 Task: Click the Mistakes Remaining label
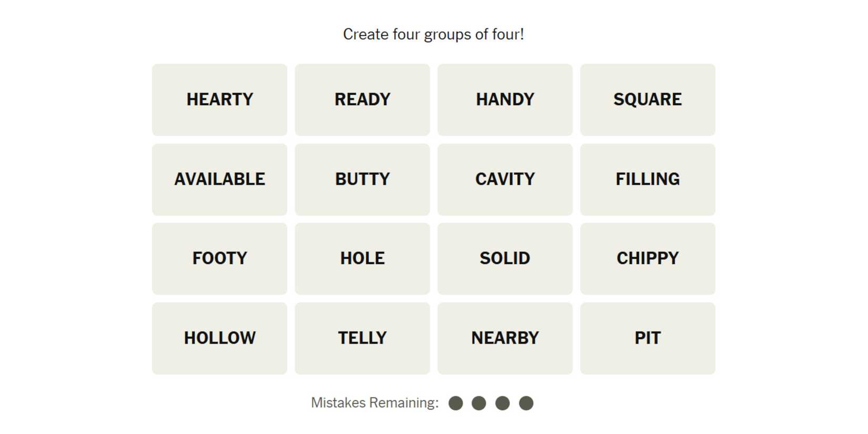375,403
